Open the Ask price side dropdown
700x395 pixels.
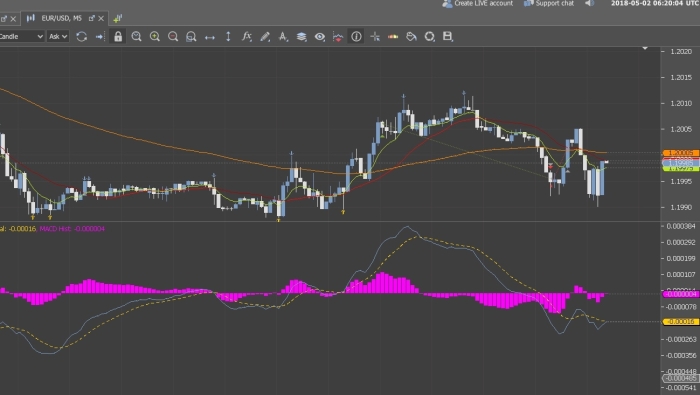tap(58, 37)
